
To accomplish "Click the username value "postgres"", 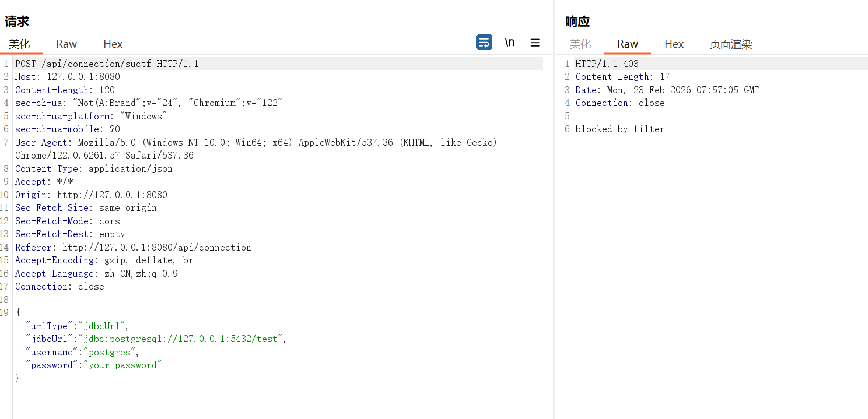I will pos(110,352).
